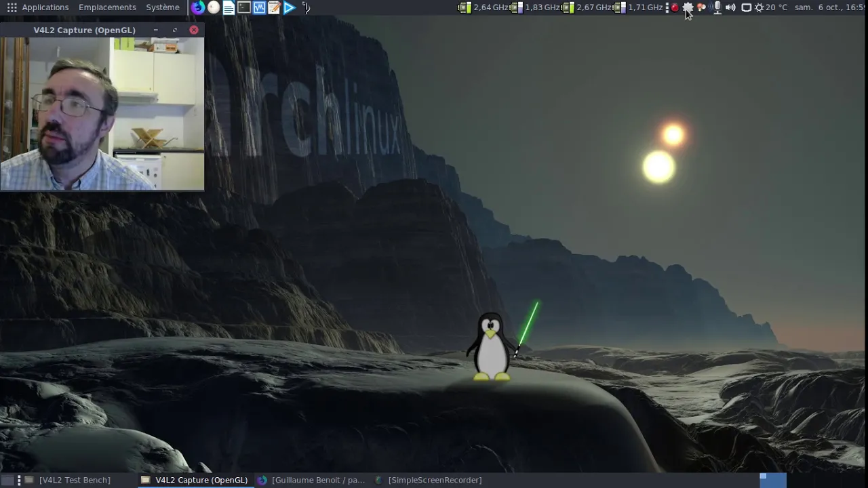Click the show desktop button in bottom panel
Viewport: 868px width, 488px height.
[x=8, y=480]
